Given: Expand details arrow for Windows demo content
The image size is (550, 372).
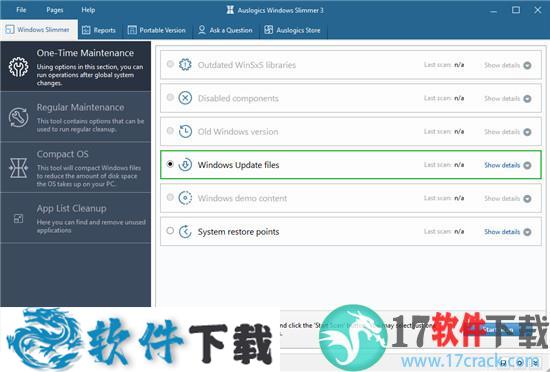Looking at the screenshot, I should point(527,198).
